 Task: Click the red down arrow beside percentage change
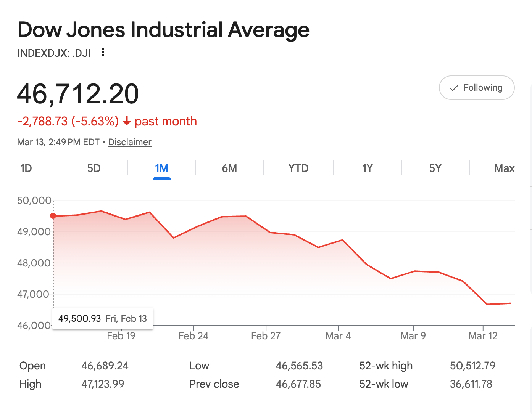click(127, 122)
